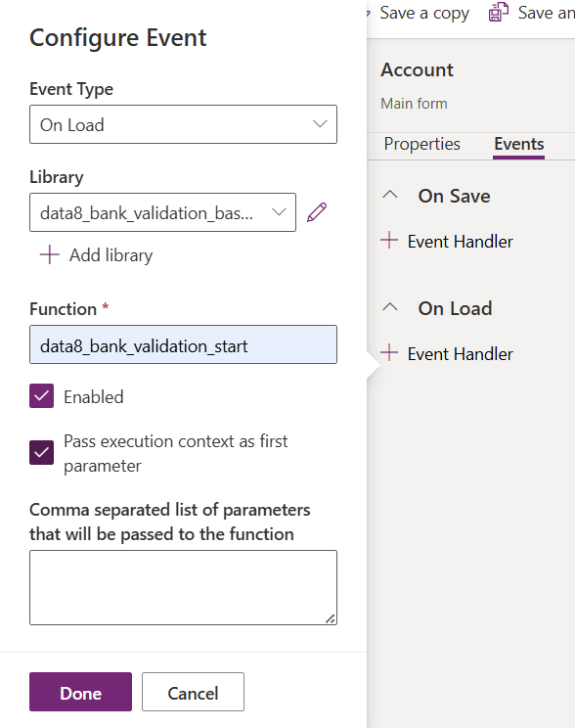Click the Cancel button

pyautogui.click(x=193, y=692)
